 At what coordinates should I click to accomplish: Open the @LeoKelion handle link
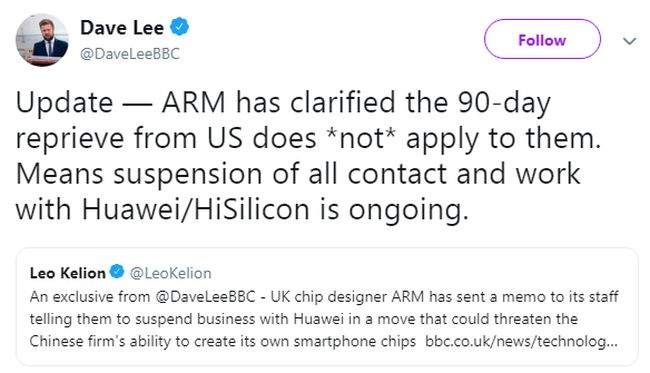click(x=170, y=273)
